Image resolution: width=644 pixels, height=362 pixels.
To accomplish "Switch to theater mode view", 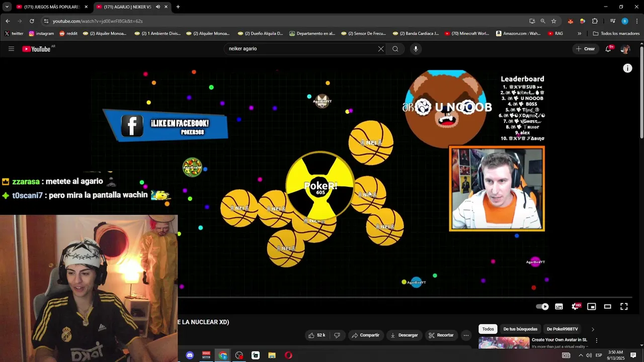I will tap(608, 307).
